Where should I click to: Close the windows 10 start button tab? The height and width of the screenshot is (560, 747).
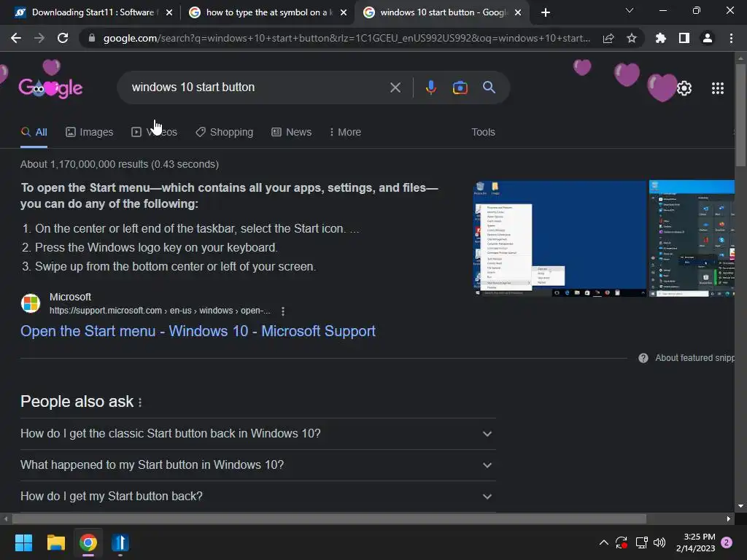point(518,13)
